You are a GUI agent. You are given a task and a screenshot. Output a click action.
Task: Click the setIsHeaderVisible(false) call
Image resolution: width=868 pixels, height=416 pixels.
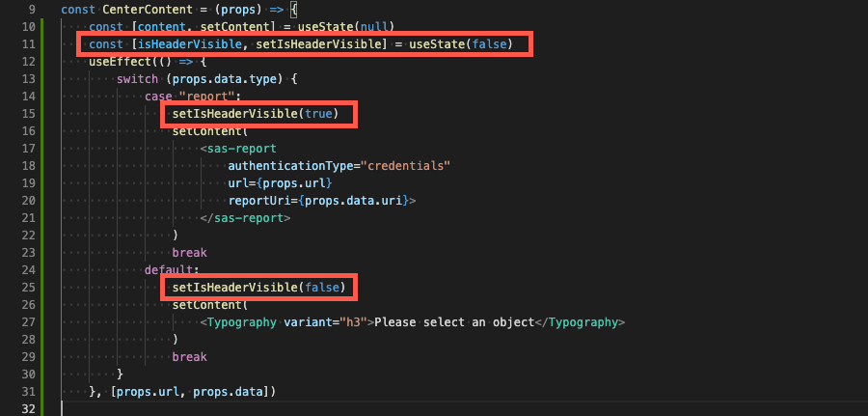[258, 288]
